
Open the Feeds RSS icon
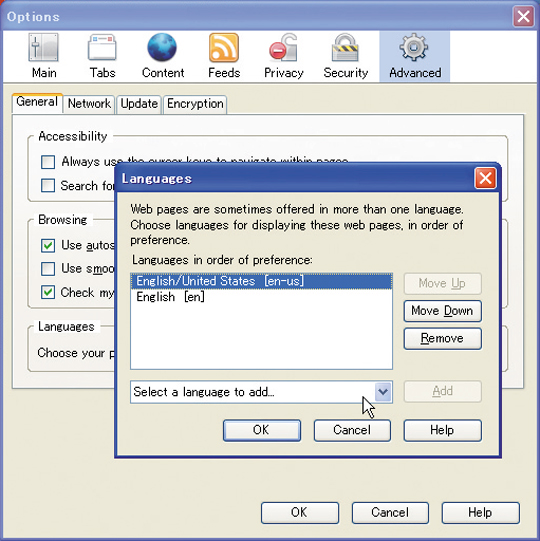[x=224, y=48]
